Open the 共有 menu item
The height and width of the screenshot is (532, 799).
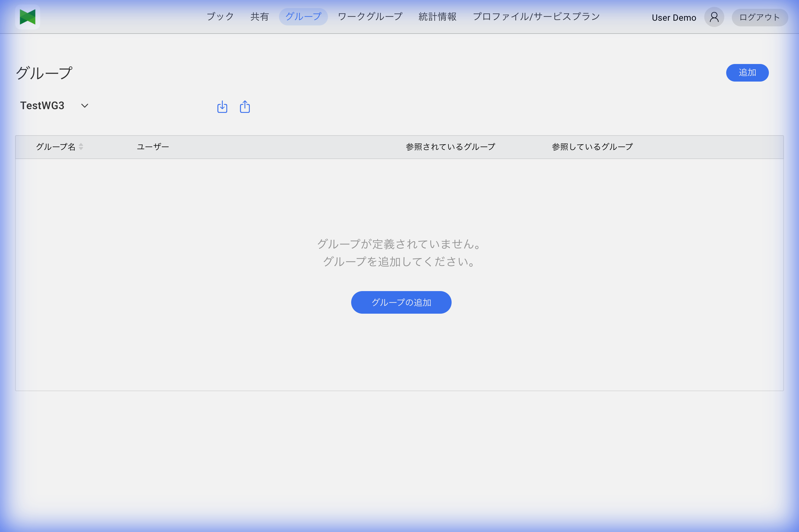click(259, 16)
